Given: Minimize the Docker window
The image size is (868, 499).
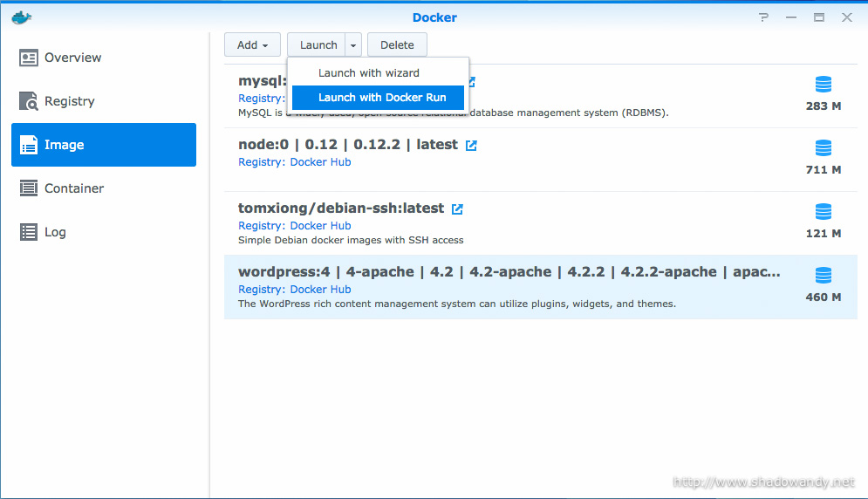Looking at the screenshot, I should 791,17.
